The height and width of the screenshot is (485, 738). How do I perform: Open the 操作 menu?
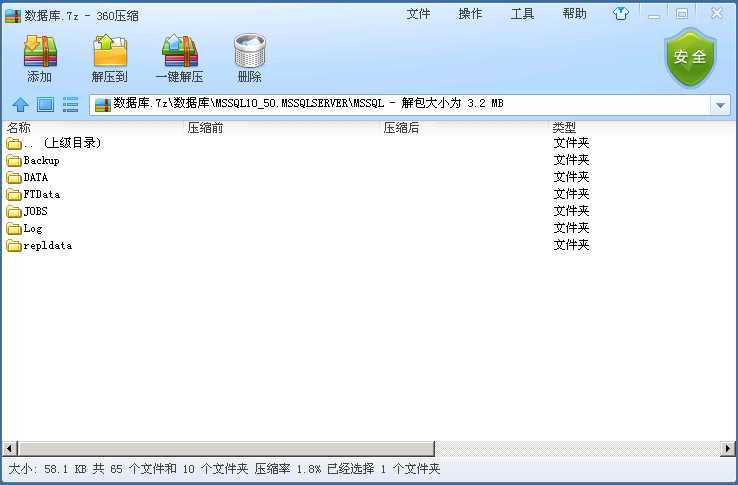[x=470, y=14]
